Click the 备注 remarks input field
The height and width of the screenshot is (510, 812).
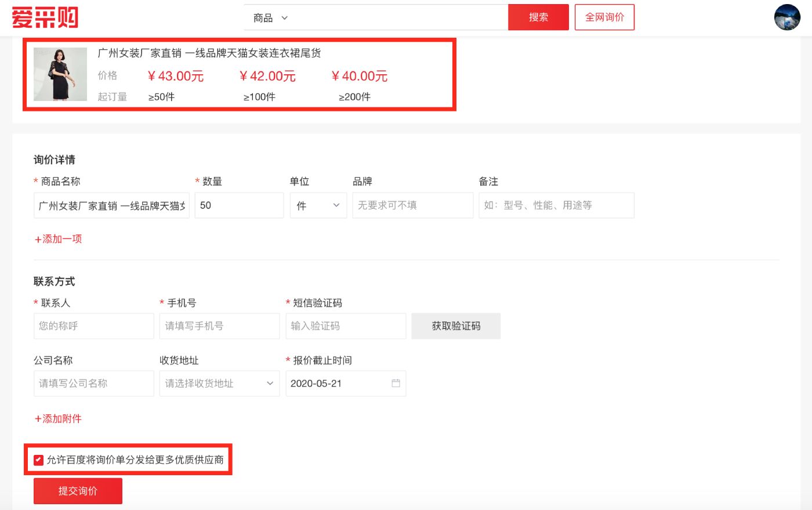(x=556, y=205)
